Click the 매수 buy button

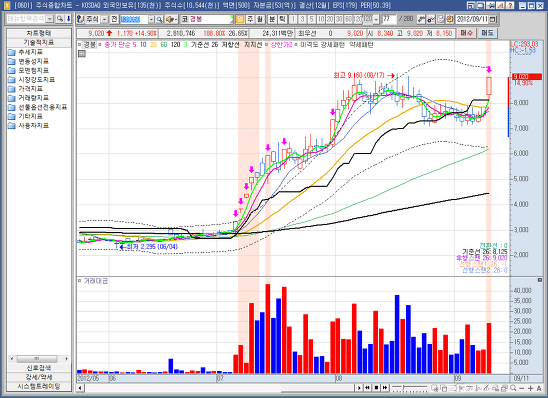(x=467, y=33)
